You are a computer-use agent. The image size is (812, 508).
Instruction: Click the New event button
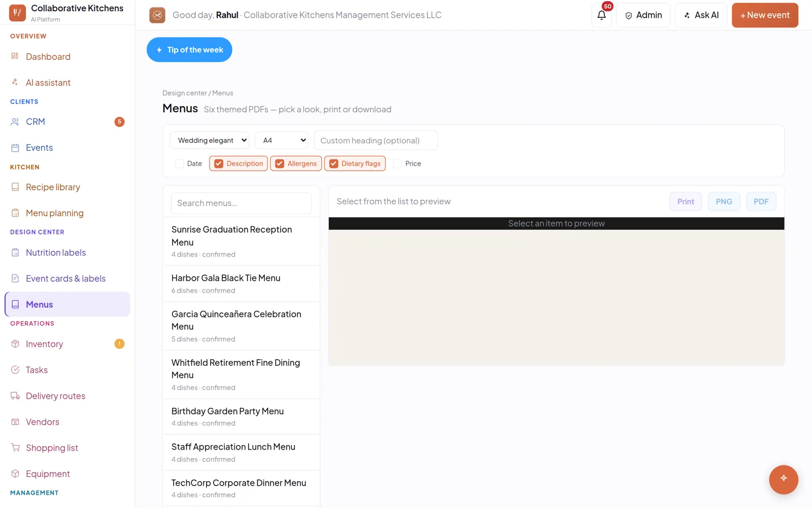(765, 15)
